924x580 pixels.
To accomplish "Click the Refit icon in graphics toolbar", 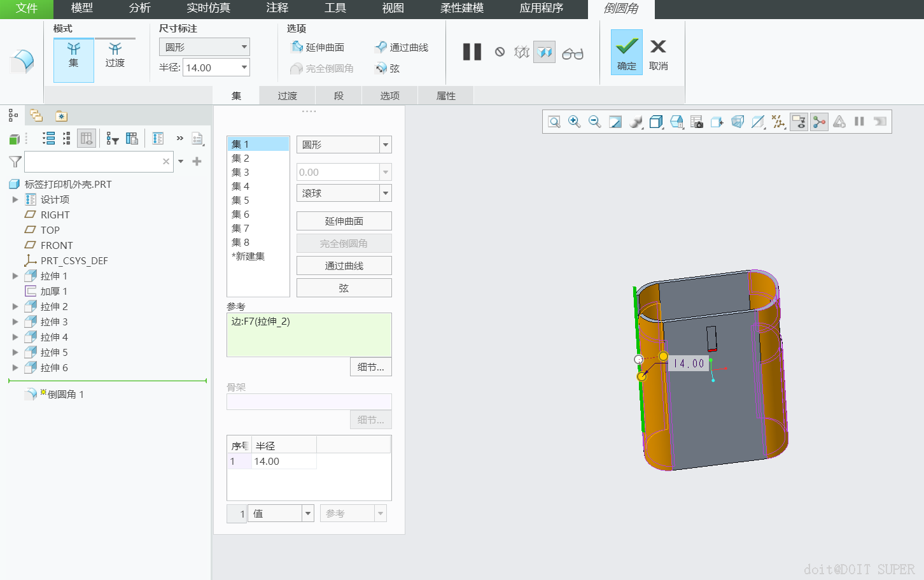I will coord(554,122).
